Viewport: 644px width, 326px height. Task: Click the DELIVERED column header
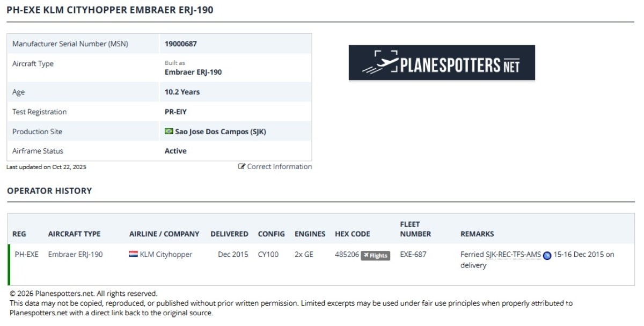[x=229, y=234]
